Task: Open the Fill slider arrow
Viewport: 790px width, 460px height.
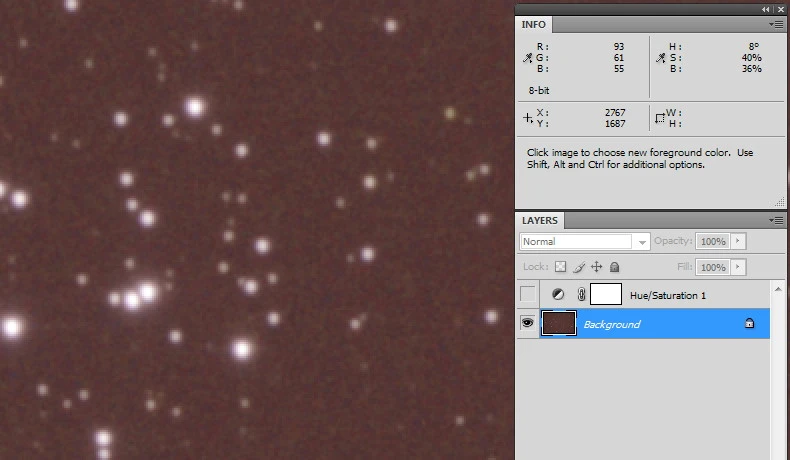Action: 738,267
